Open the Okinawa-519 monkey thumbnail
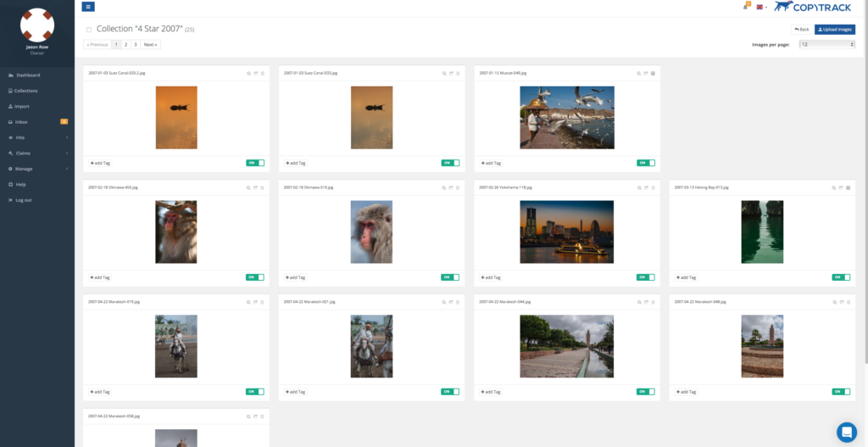Viewport: 868px width, 447px height. [x=371, y=232]
